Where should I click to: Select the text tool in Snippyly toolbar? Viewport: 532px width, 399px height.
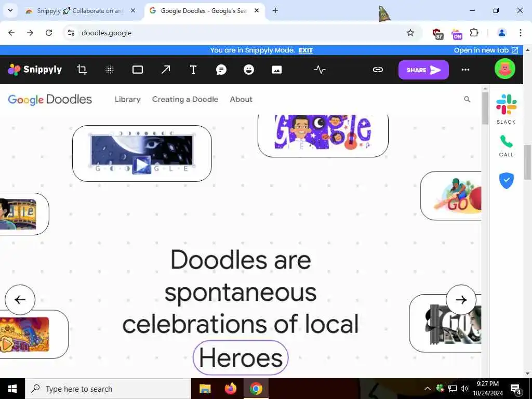pos(193,70)
